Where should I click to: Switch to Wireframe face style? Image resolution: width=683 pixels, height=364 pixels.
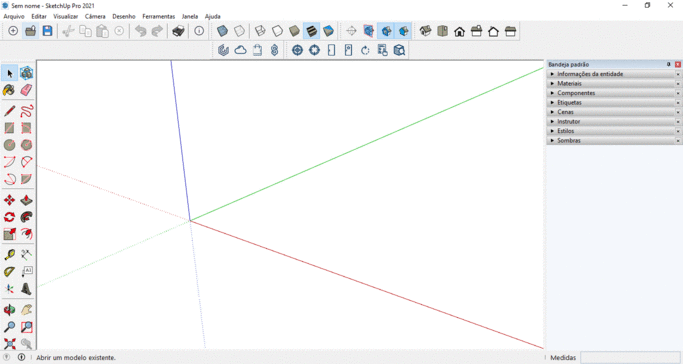click(260, 31)
